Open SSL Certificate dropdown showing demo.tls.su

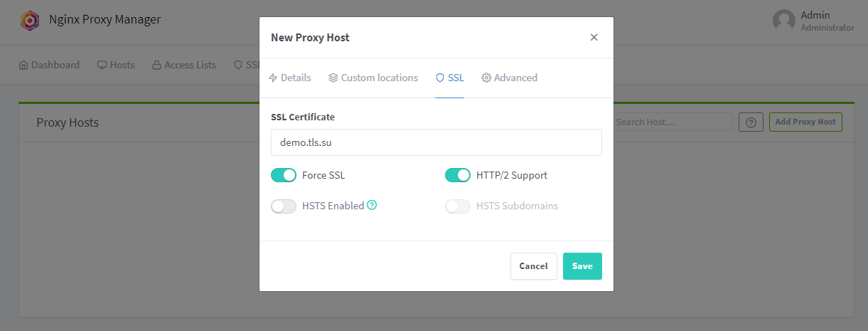click(x=436, y=142)
